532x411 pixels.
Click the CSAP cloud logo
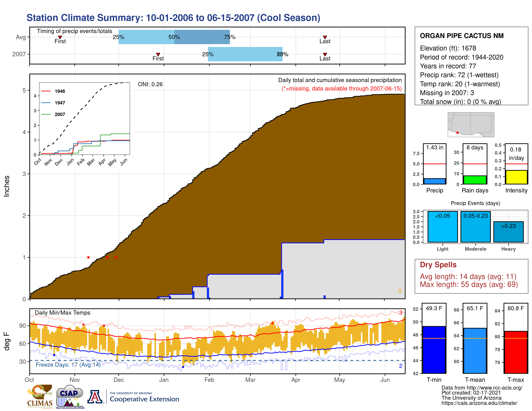point(70,396)
